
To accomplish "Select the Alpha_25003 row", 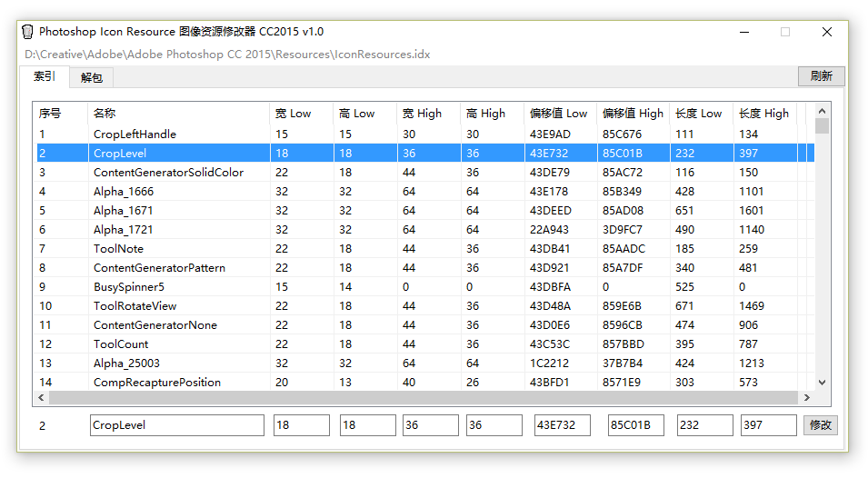I will click(423, 363).
